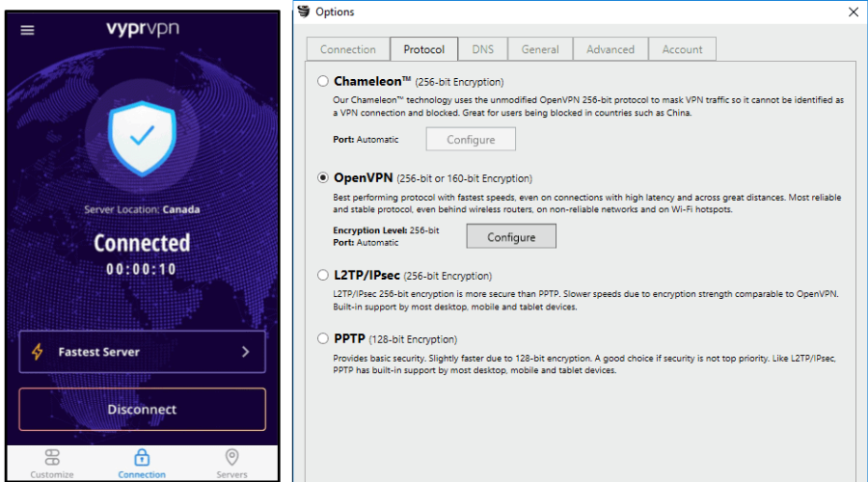868x482 pixels.
Task: Click the Chameleon protocol title label
Action: (372, 81)
